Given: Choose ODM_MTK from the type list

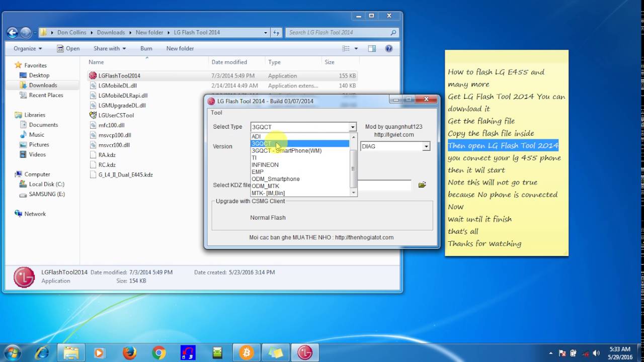Looking at the screenshot, I should pos(300,186).
